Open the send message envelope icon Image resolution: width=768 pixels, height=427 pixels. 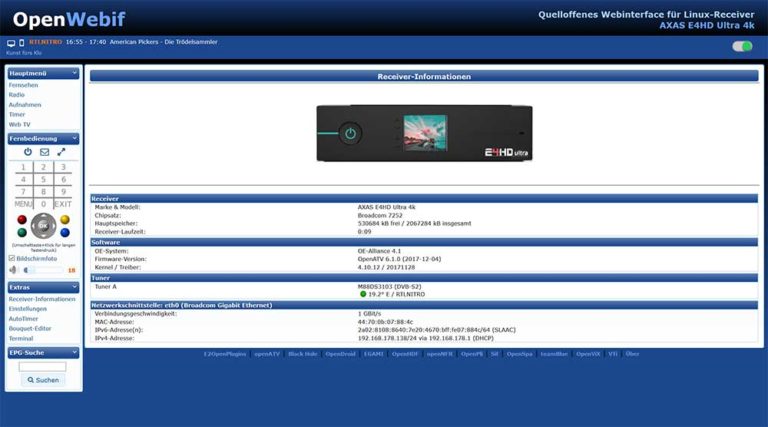click(x=45, y=152)
